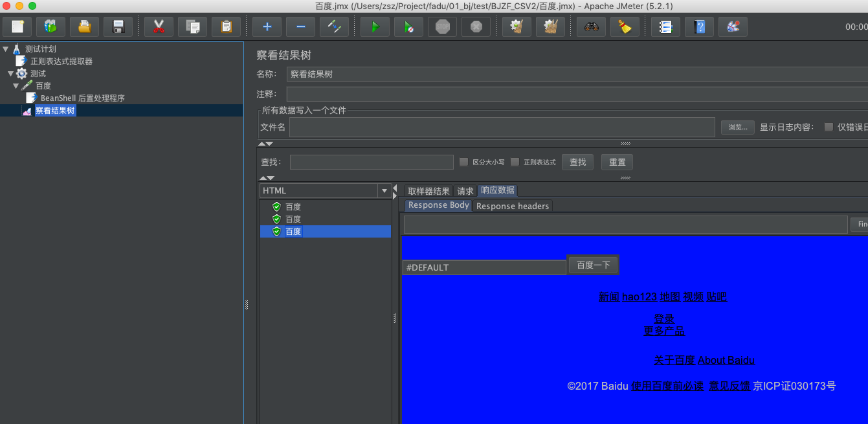Click the 登录 link

pos(664,319)
